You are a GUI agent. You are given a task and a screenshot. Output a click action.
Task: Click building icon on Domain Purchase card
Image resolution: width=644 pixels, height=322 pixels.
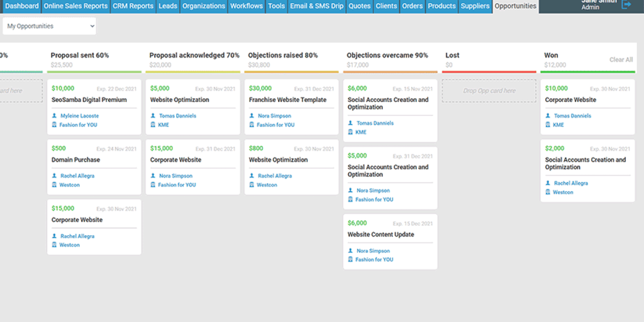coord(54,184)
